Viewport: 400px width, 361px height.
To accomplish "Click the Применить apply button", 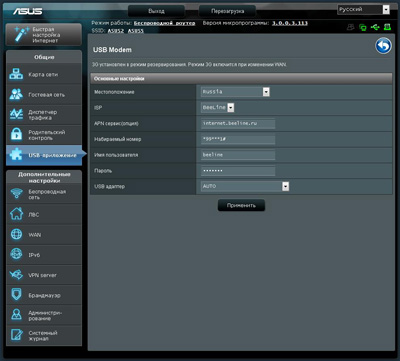I will [x=241, y=205].
